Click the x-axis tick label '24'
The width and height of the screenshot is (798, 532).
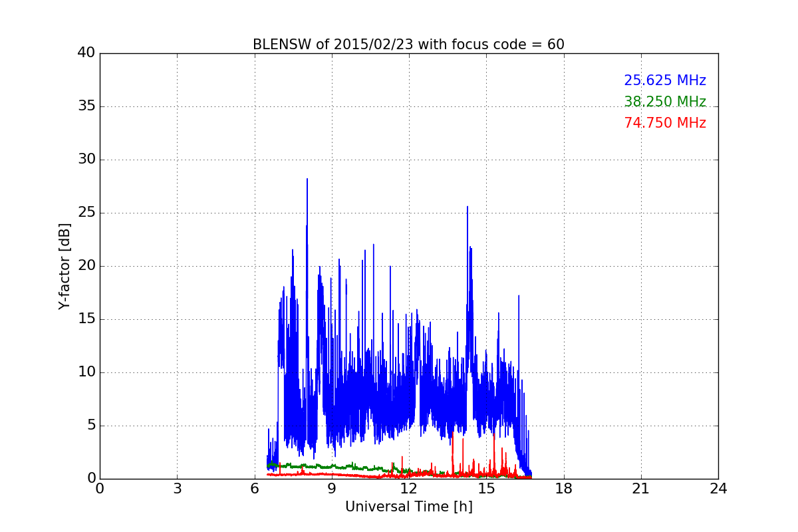pyautogui.click(x=718, y=489)
